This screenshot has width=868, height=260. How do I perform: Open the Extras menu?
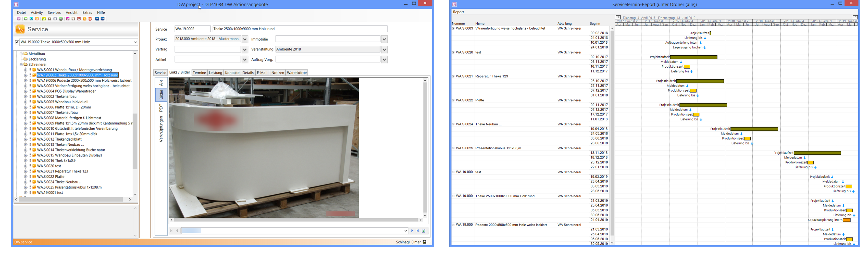(x=87, y=13)
